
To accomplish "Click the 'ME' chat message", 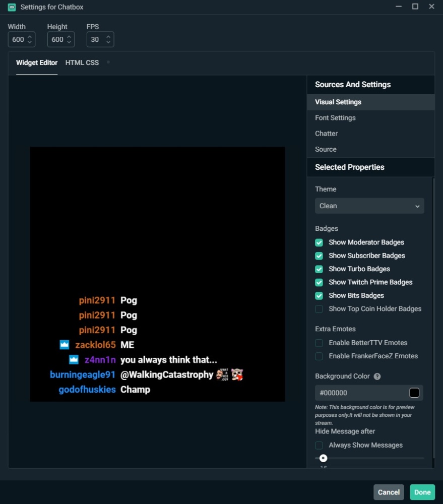I will tap(128, 345).
